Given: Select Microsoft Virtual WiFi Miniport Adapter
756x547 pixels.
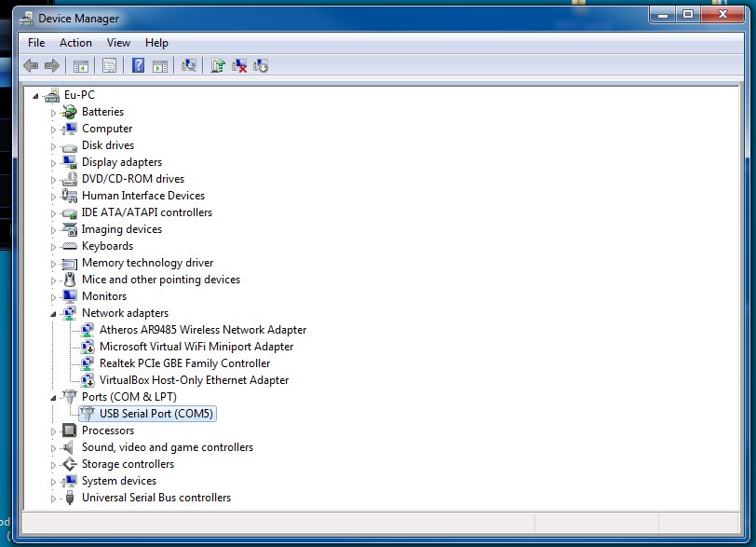Looking at the screenshot, I should (x=196, y=347).
